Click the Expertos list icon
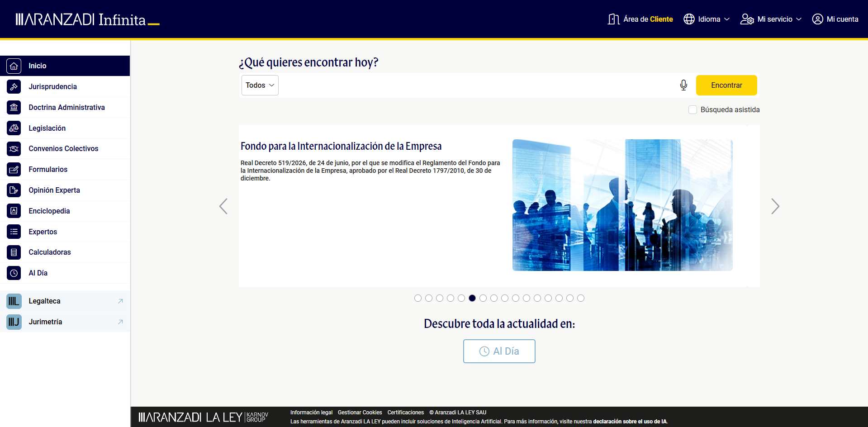Viewport: 868px width, 427px height. point(14,232)
